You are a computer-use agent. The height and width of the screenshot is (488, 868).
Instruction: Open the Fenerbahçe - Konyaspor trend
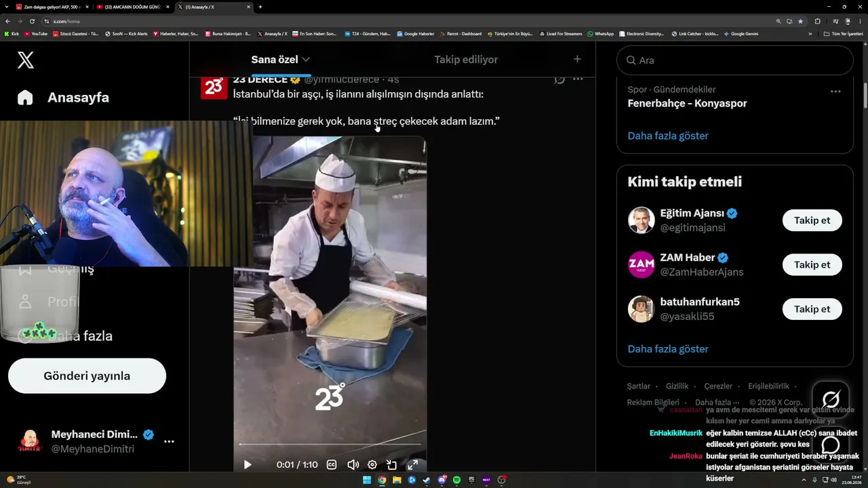coord(687,104)
